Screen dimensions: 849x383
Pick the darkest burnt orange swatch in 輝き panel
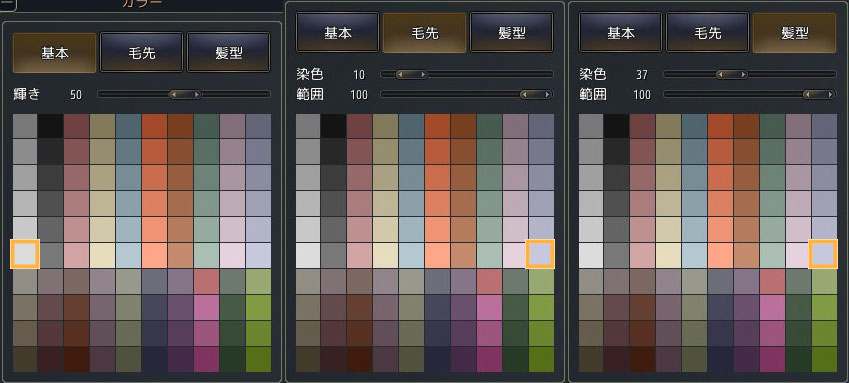pyautogui.click(x=154, y=126)
